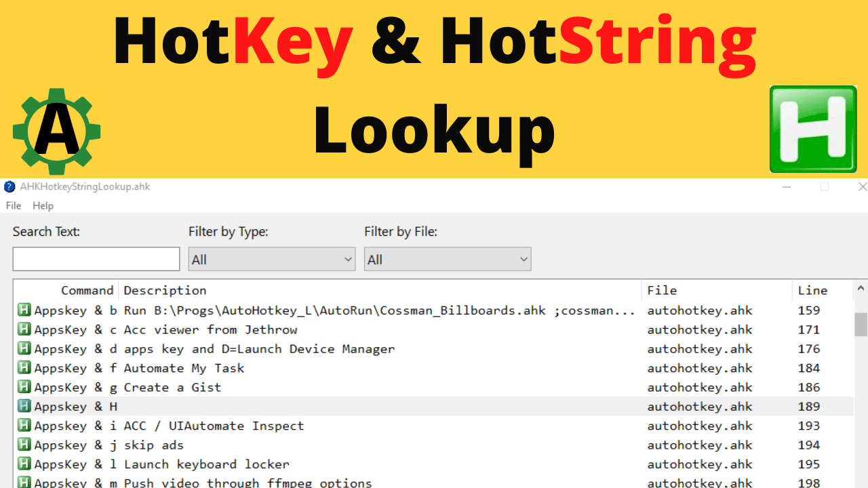Select the 'Acc viewer from Jethrow' description

(x=210, y=329)
